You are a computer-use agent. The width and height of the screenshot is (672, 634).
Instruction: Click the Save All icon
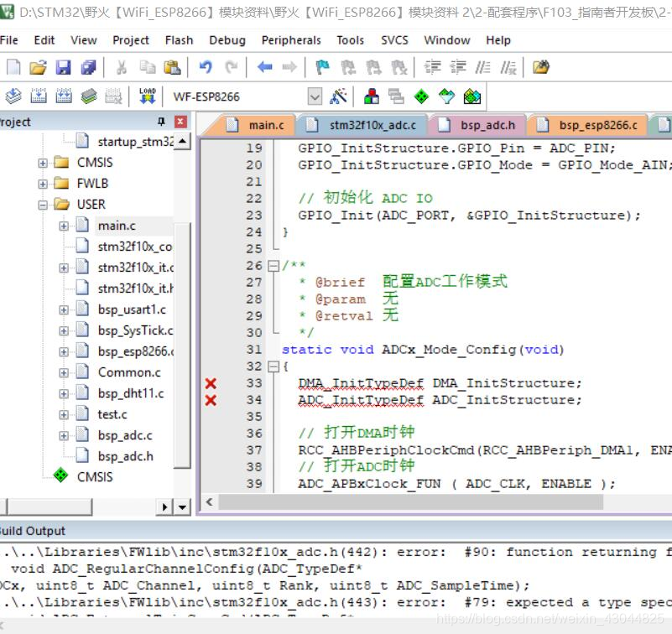tap(89, 67)
